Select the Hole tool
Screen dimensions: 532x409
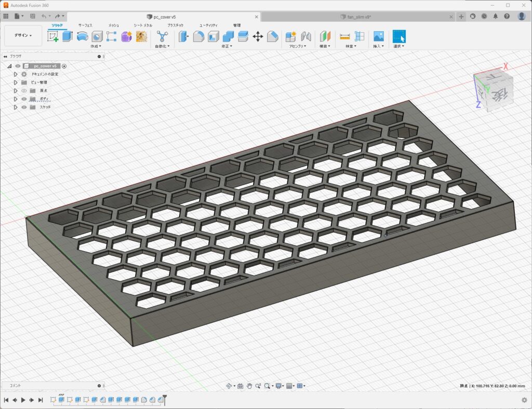[97, 36]
